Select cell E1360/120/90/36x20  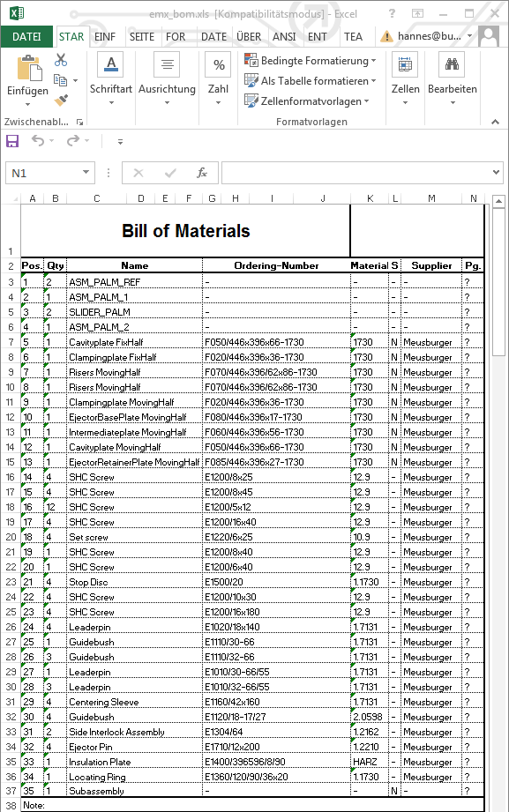pyautogui.click(x=276, y=778)
